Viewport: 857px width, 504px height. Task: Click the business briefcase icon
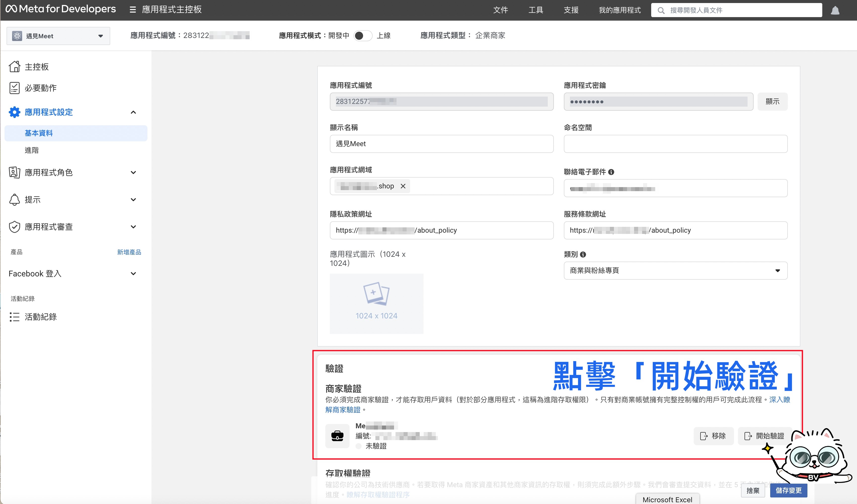337,436
